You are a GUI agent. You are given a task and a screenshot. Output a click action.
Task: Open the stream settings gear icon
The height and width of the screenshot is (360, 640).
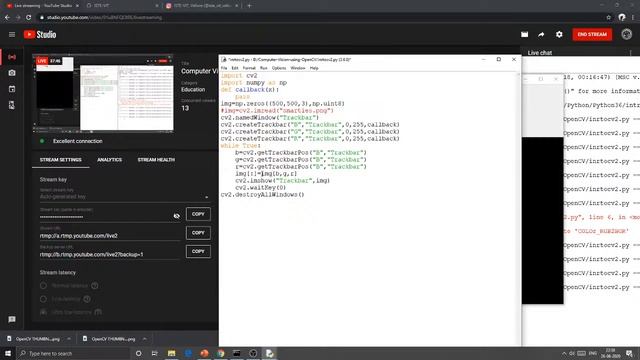point(559,35)
